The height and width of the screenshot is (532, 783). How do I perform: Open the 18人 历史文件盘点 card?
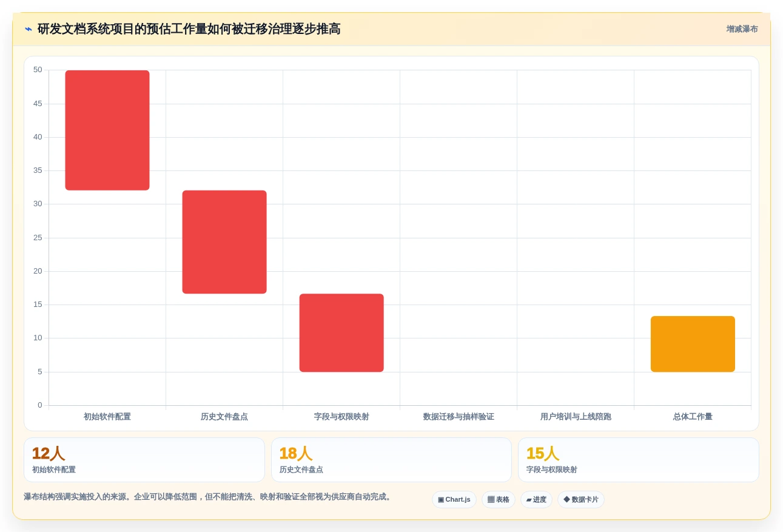[391, 460]
